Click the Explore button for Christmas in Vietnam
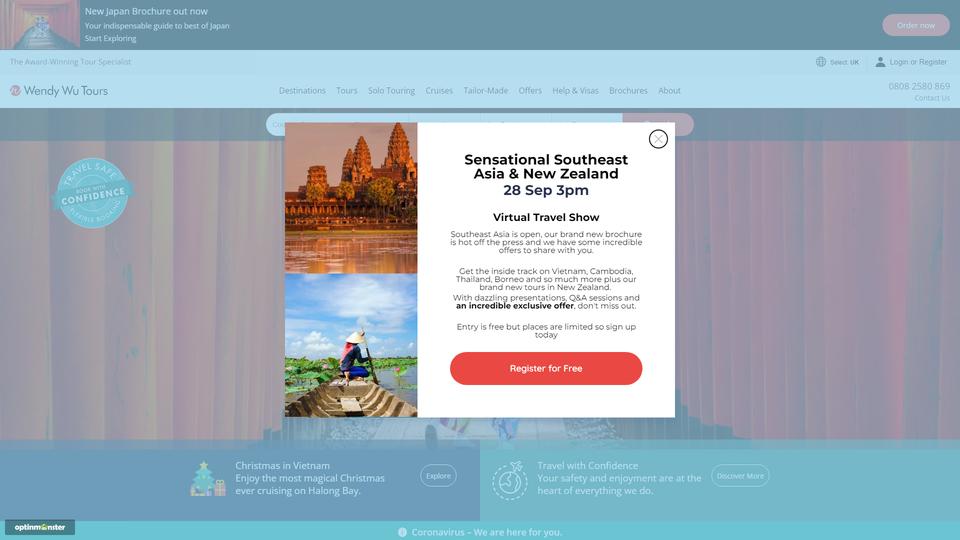This screenshot has width=960, height=540. [x=438, y=476]
